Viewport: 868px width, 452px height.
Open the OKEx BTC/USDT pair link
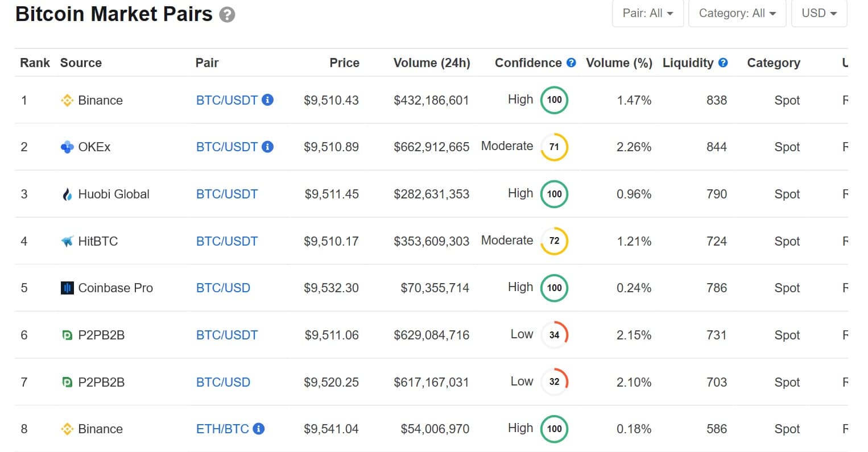coord(227,147)
